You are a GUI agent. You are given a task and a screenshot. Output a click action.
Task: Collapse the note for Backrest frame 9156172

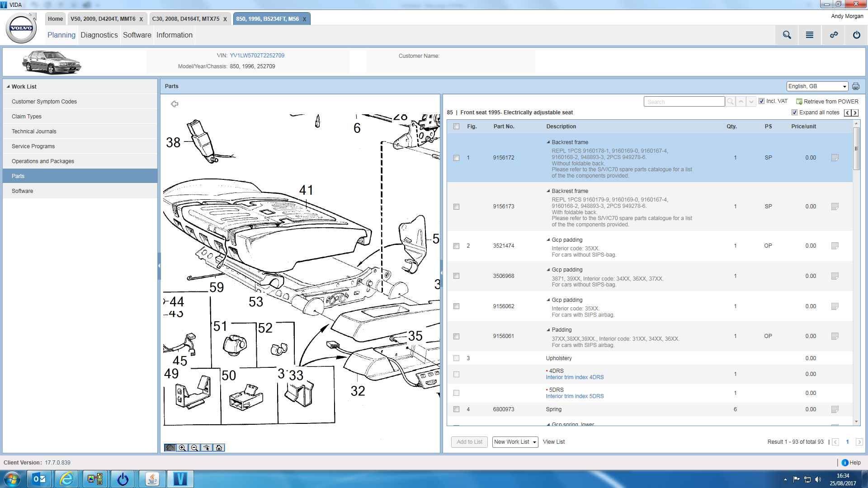click(x=548, y=142)
